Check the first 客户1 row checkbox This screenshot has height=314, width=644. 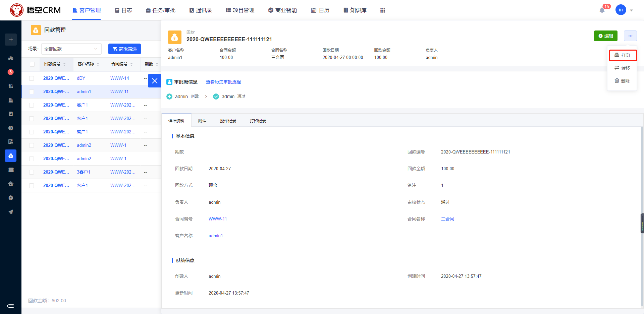[x=32, y=105]
